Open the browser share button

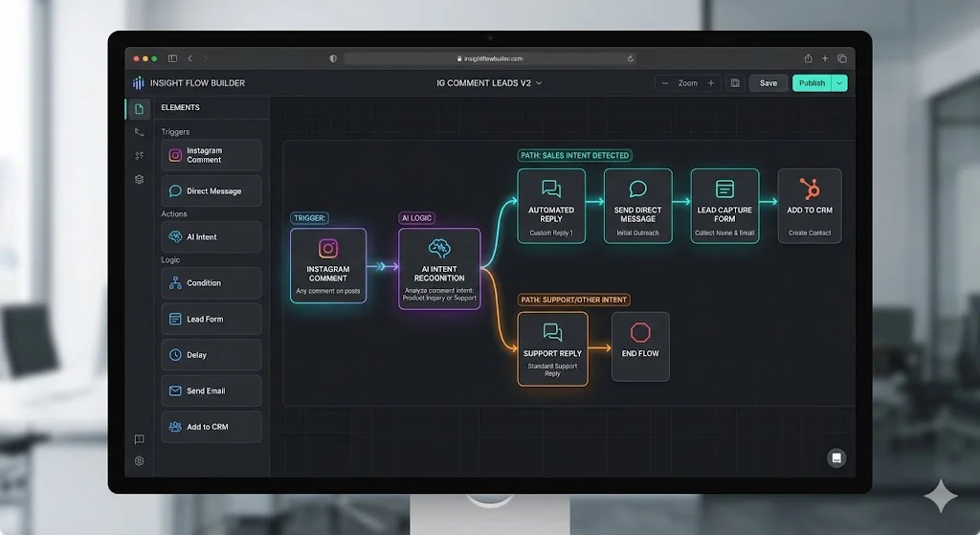(808, 58)
